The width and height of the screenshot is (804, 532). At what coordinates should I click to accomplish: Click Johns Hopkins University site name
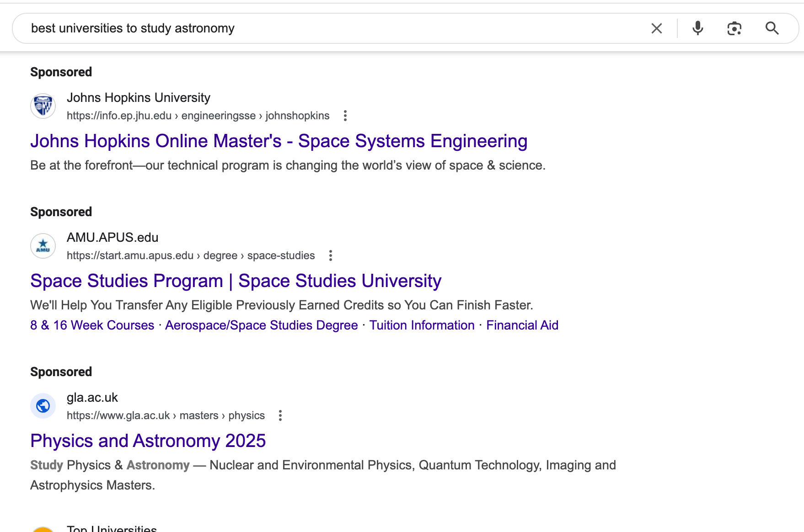tap(139, 98)
